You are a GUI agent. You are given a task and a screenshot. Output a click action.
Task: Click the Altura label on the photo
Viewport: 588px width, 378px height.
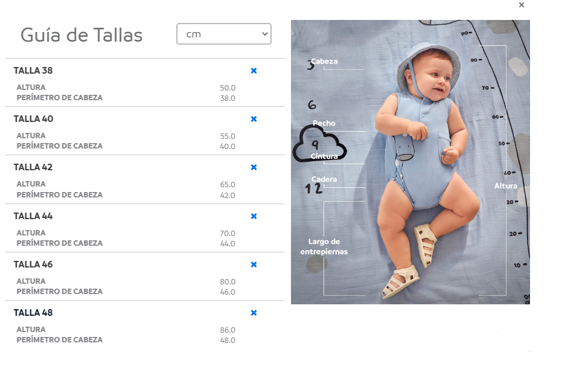coord(505,185)
